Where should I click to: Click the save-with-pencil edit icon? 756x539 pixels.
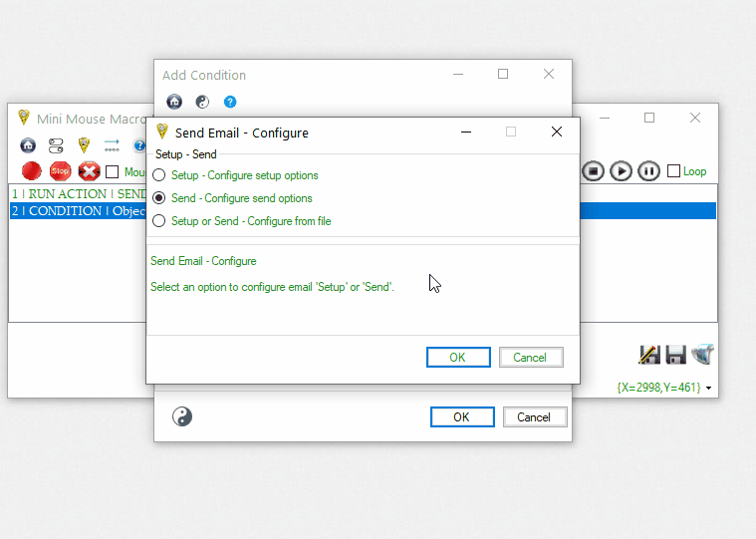point(649,355)
